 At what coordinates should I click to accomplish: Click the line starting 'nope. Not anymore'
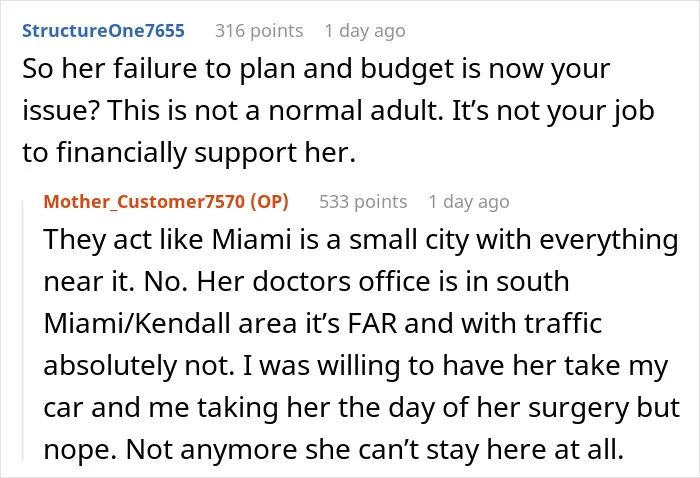pyautogui.click(x=333, y=449)
